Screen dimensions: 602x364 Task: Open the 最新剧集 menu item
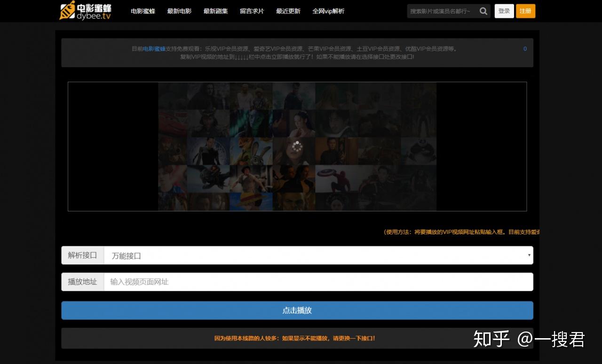pyautogui.click(x=215, y=11)
